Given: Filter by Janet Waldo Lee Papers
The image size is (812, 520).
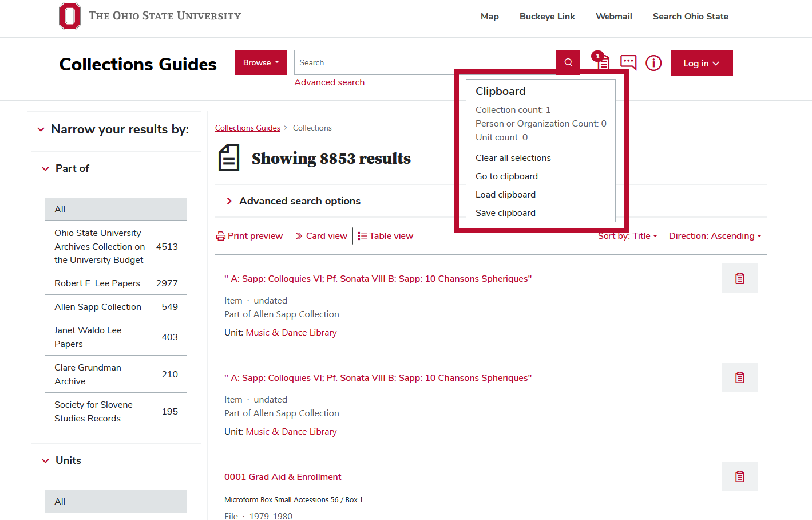Looking at the screenshot, I should pyautogui.click(x=116, y=337).
